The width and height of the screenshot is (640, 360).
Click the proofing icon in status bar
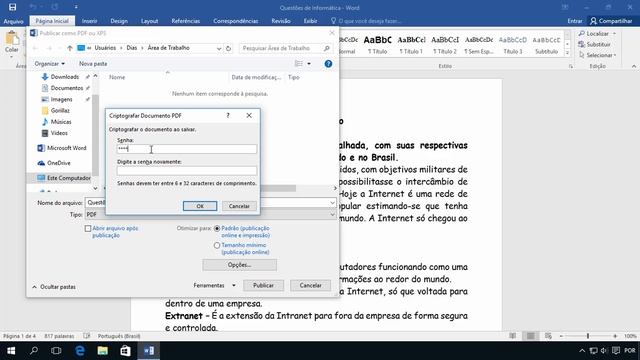pos(87,336)
